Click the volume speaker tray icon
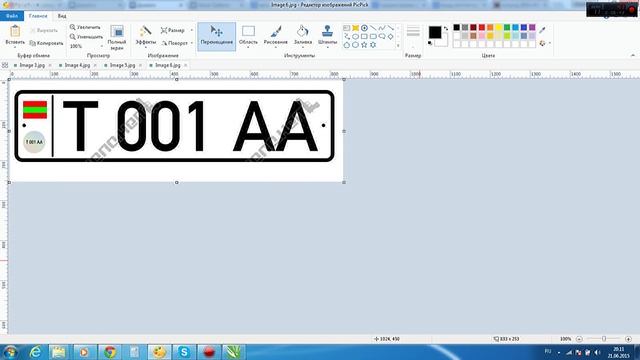 pos(597,353)
